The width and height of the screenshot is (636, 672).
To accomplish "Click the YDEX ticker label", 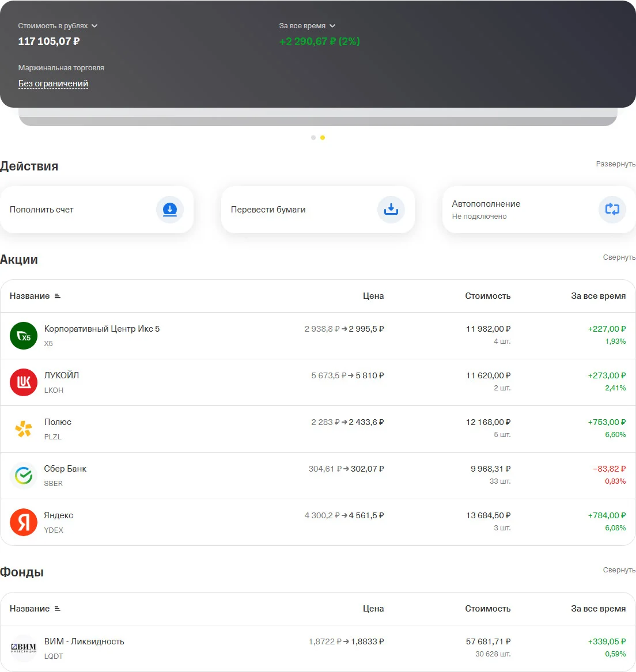I will coord(54,530).
